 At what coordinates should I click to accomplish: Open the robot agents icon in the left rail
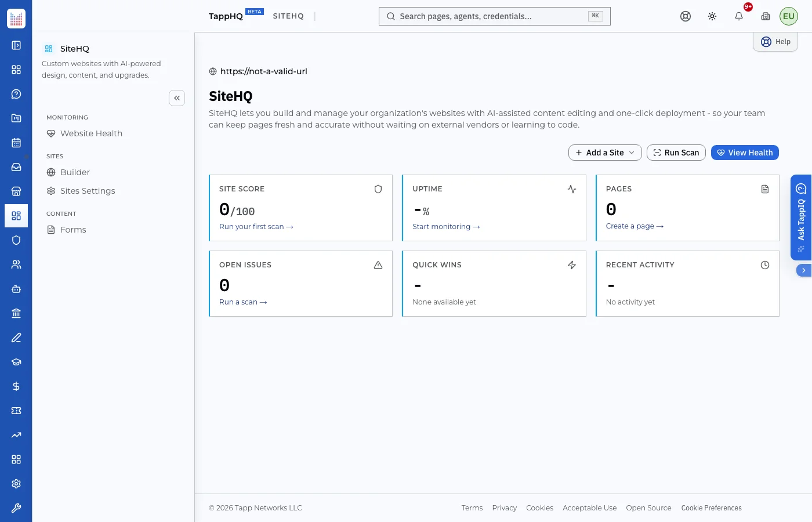pyautogui.click(x=16, y=289)
